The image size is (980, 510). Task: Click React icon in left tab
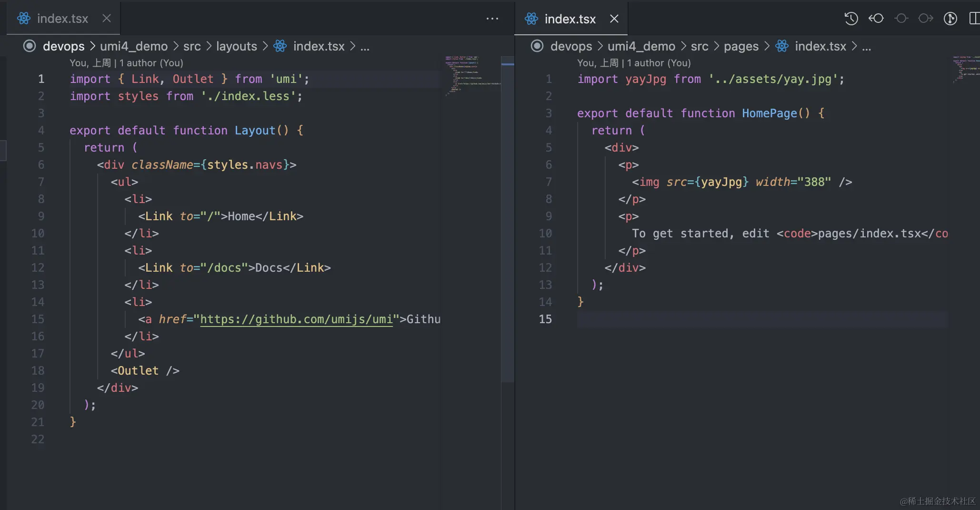coord(24,19)
